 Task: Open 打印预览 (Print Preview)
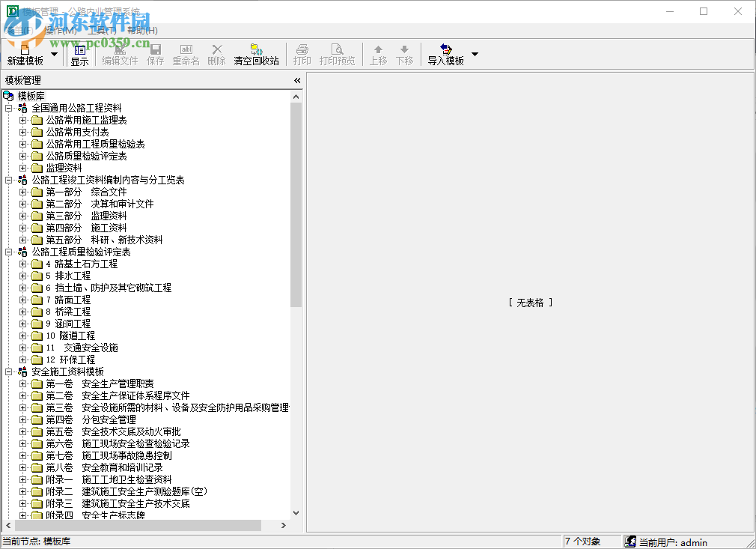337,49
